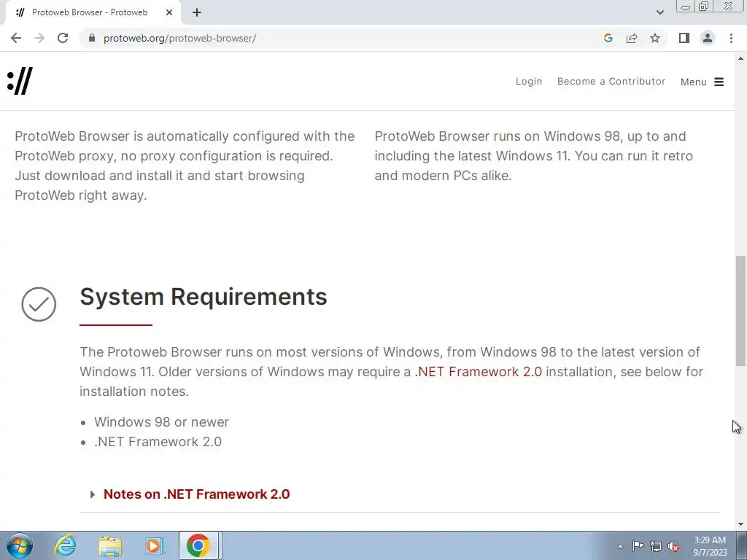This screenshot has height=560, width=747.
Task: Click the Protoweb :// logo
Action: pos(20,81)
